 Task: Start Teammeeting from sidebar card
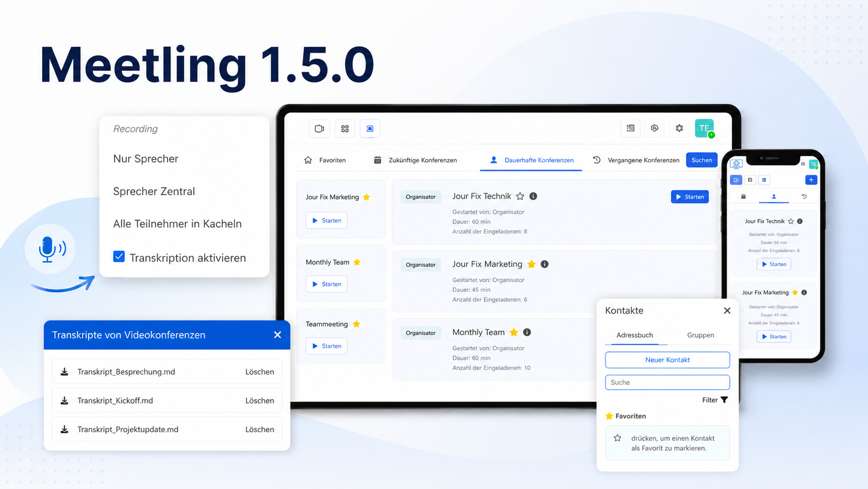327,346
